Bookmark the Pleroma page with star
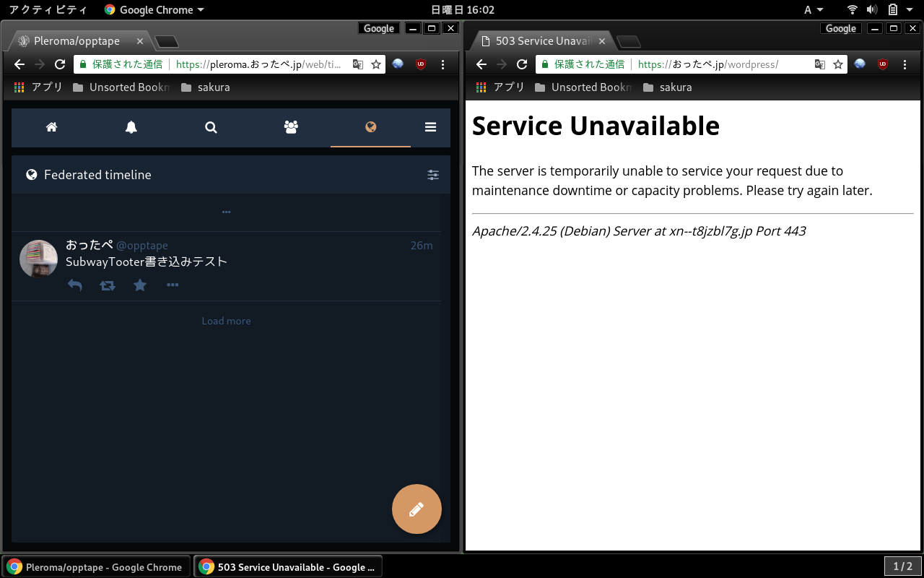Image resolution: width=924 pixels, height=578 pixels. 376,64
